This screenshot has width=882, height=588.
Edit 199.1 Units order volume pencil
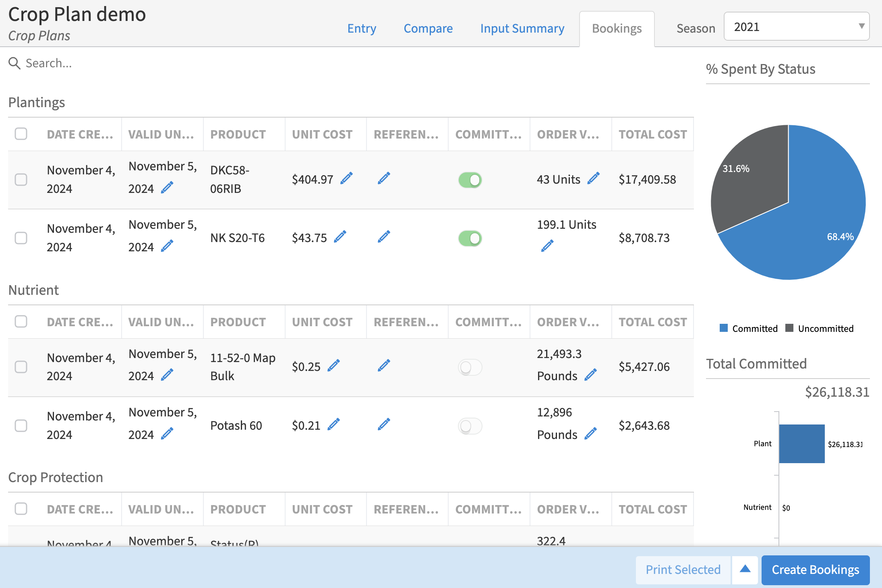tap(547, 246)
